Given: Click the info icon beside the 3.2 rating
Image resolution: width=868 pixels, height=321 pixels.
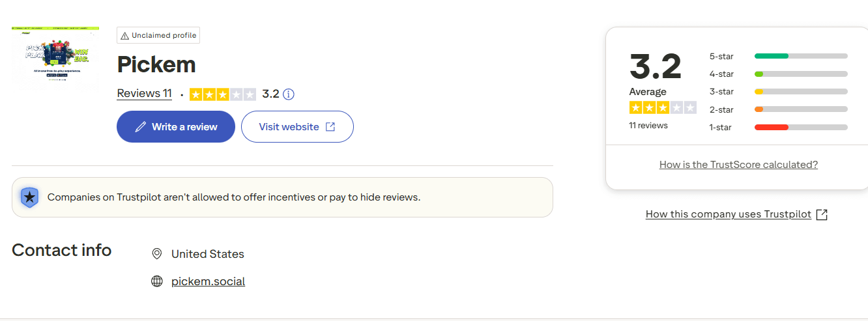Looking at the screenshot, I should 289,94.
